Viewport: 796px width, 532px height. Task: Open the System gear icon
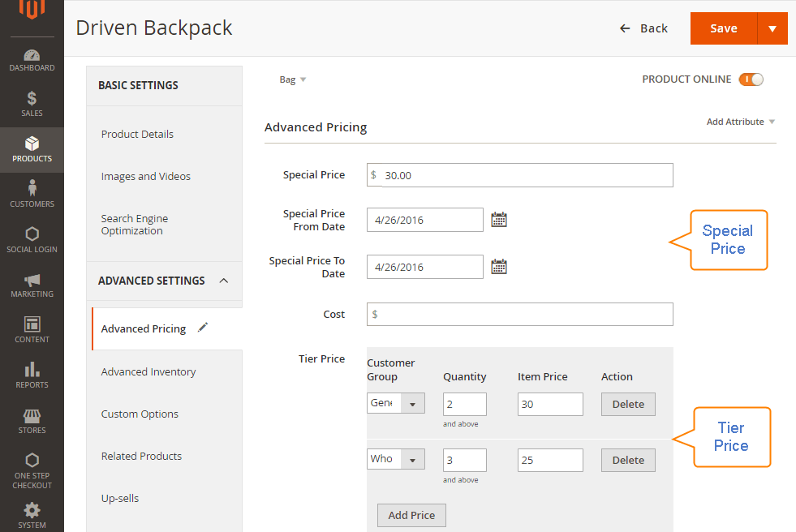(32, 510)
